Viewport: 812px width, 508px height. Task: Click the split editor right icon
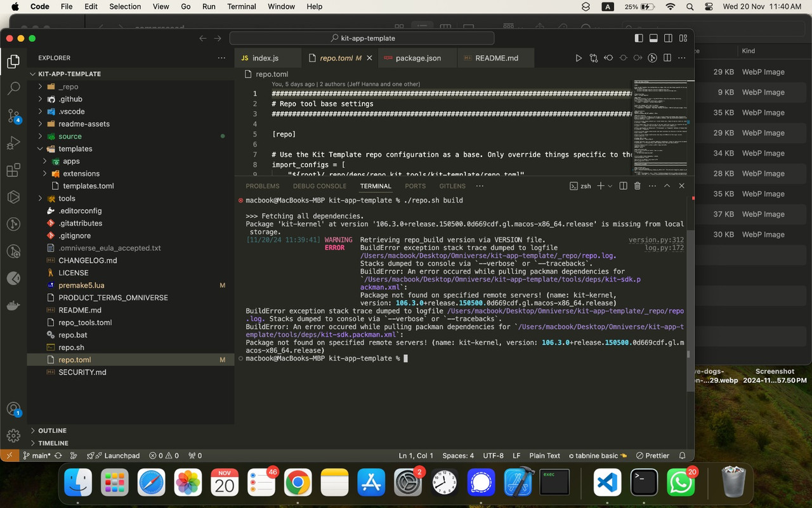click(667, 58)
